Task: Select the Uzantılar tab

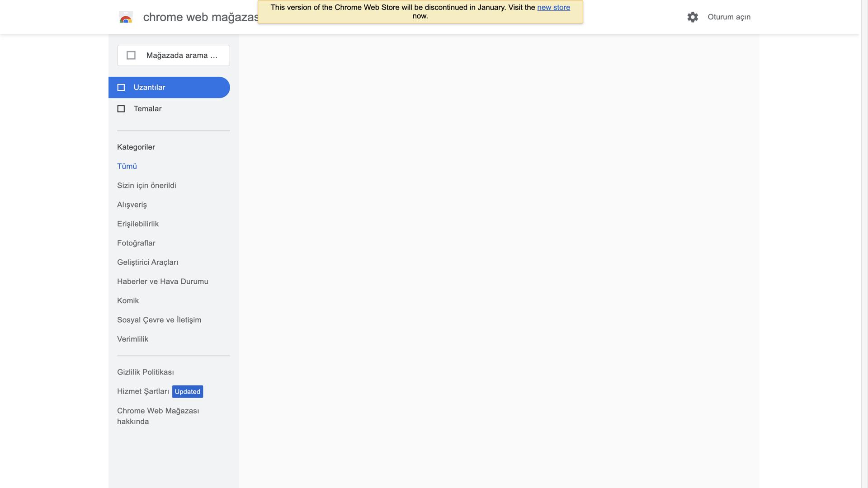Action: (169, 88)
